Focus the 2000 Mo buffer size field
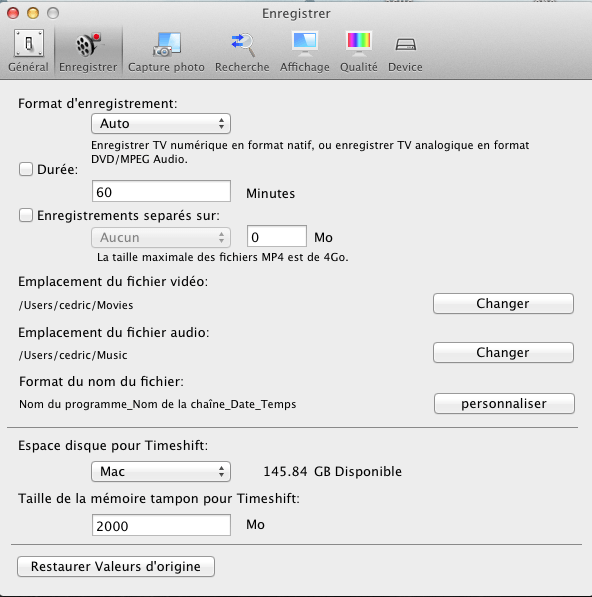Viewport: 592px width, 597px height. [161, 525]
